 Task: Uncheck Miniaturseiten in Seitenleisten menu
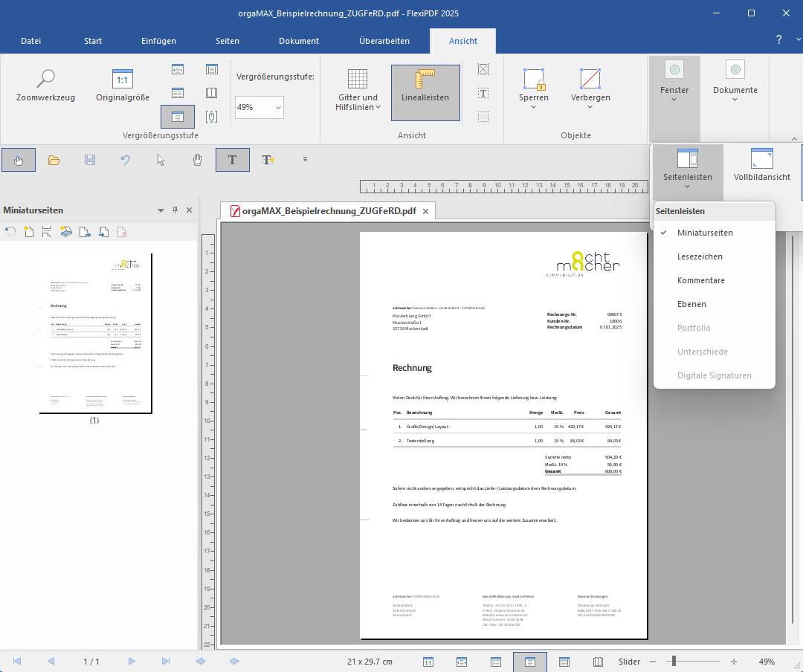[x=704, y=233]
